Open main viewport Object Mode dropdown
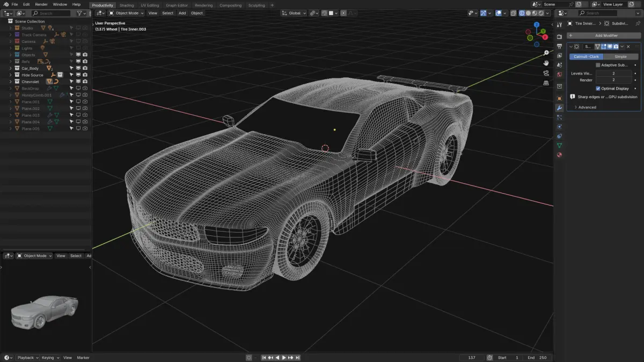This screenshot has height=362, width=644. coord(127,13)
